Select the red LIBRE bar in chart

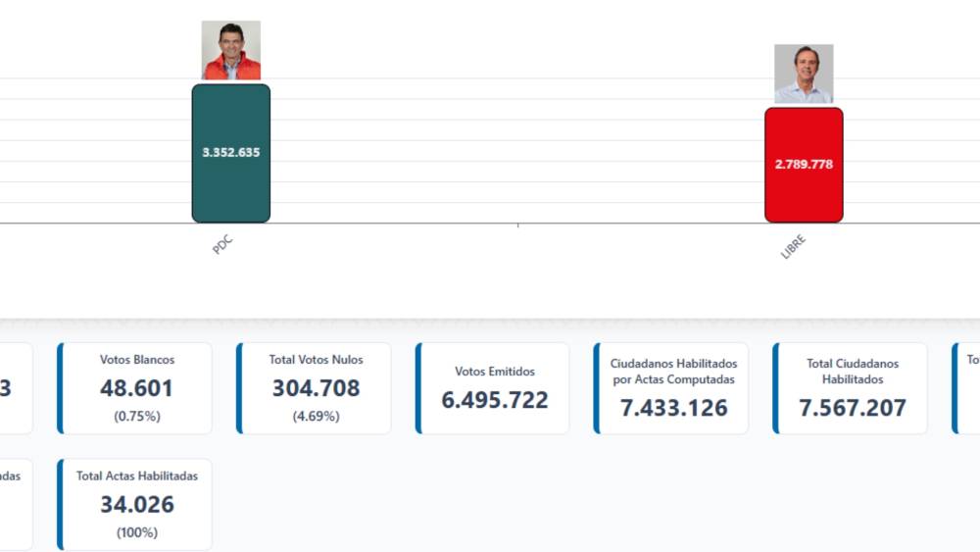point(804,165)
